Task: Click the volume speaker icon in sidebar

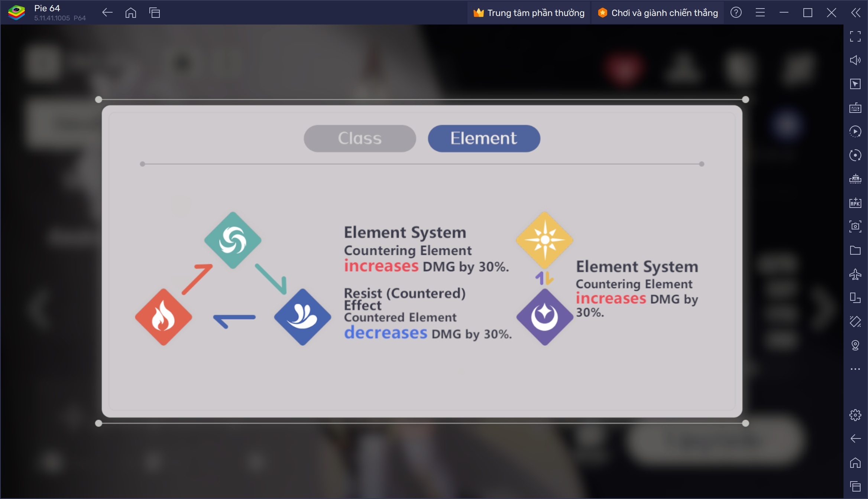Action: pos(855,60)
